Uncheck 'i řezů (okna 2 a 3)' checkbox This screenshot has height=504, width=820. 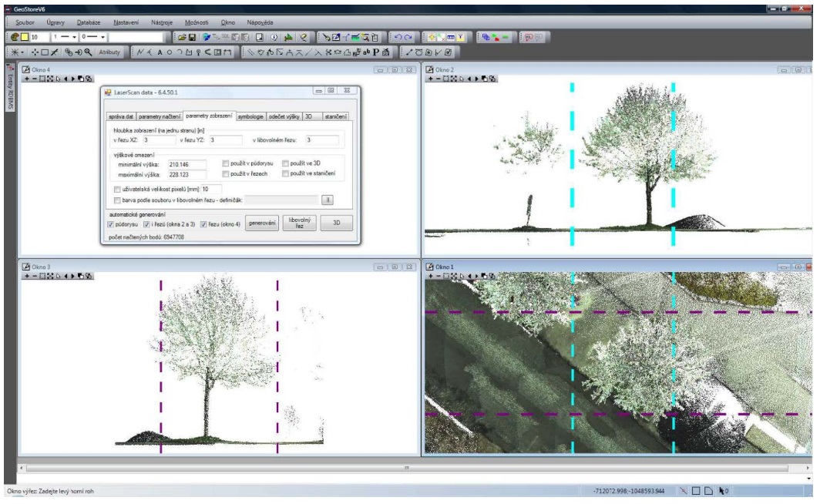[146, 224]
